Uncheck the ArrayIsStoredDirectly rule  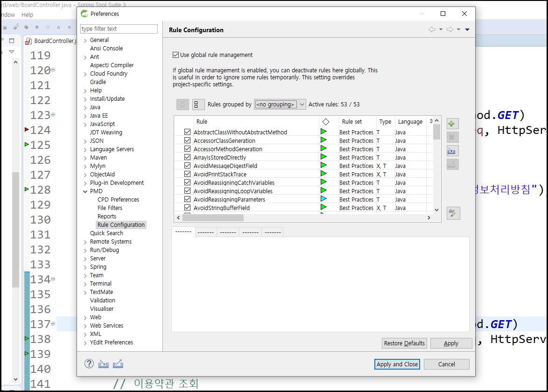(x=187, y=157)
